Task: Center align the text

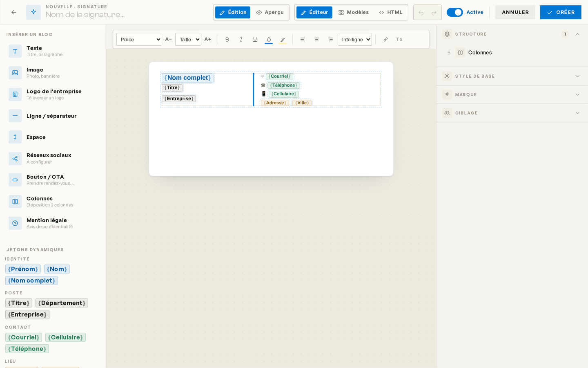Action: (x=316, y=39)
